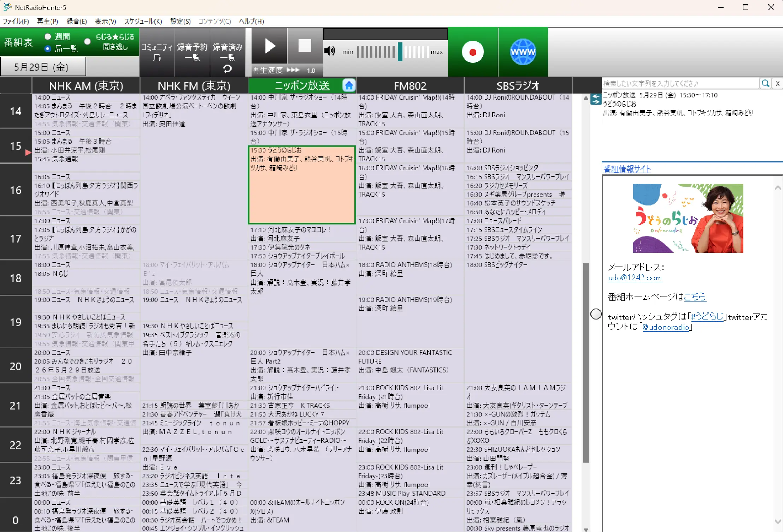Select the 14:00 オペラ・ファンタスティカ program

pyautogui.click(x=194, y=176)
